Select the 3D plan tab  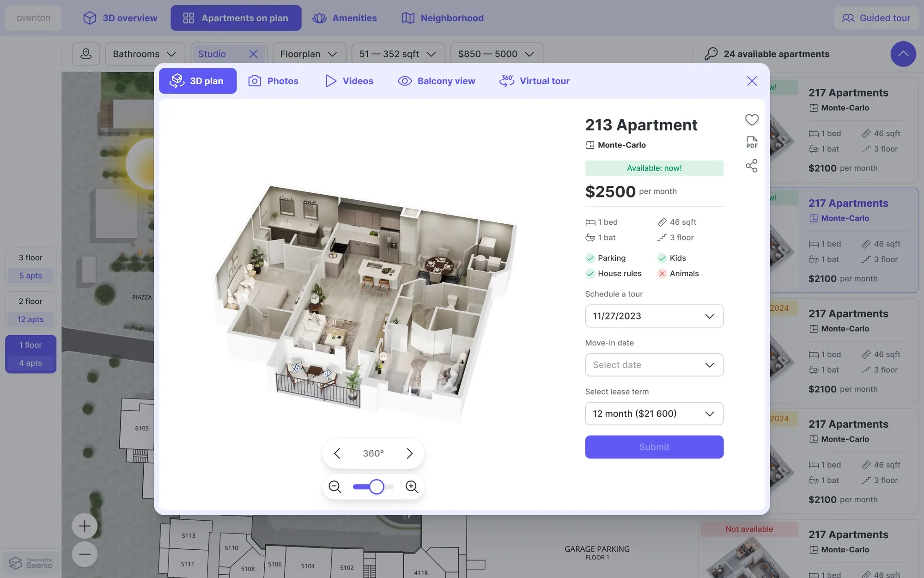click(198, 81)
